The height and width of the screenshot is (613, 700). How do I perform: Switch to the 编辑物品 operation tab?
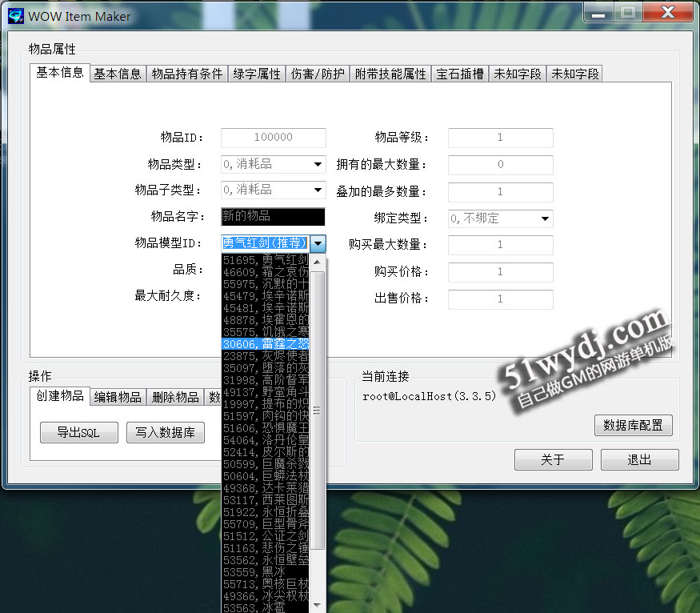[118, 396]
